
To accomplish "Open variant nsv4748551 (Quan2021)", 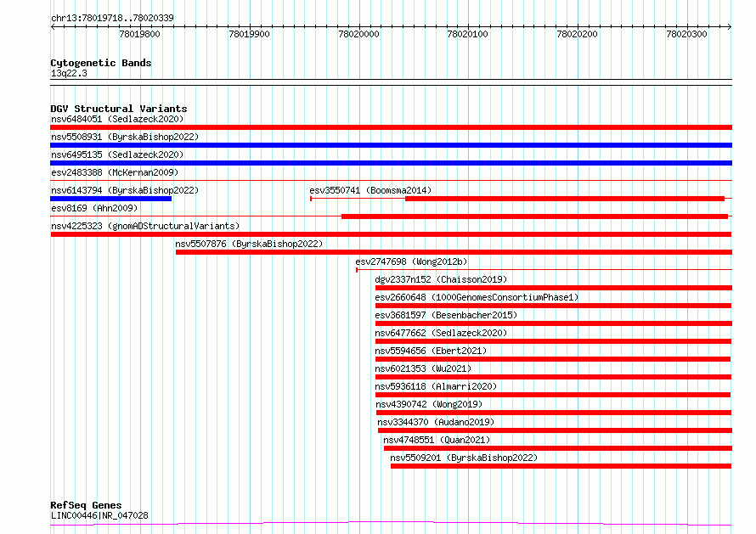I will (437, 440).
